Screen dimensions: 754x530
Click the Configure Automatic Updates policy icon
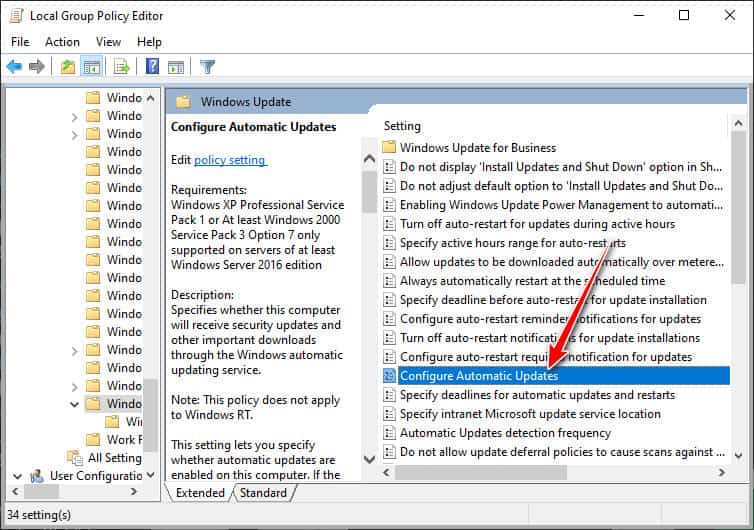[x=389, y=375]
